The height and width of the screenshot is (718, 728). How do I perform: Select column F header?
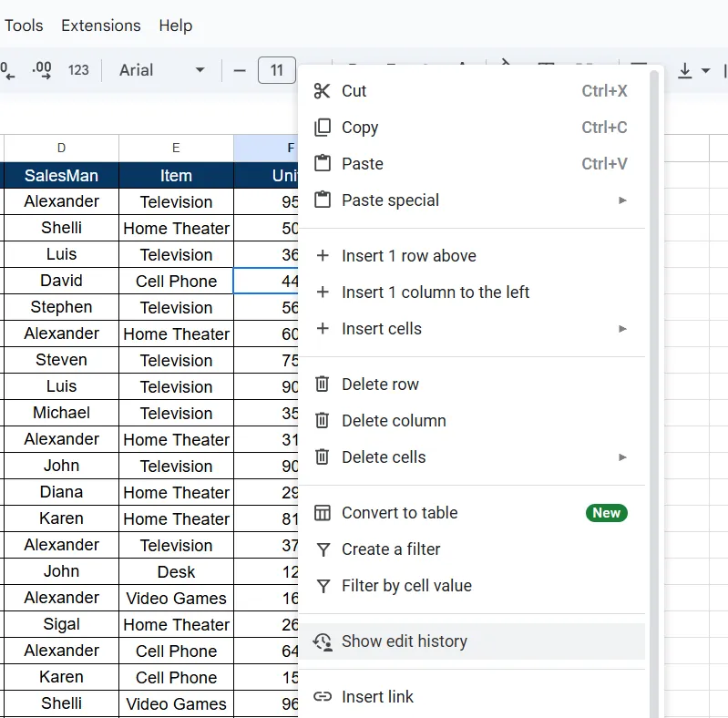pyautogui.click(x=266, y=149)
